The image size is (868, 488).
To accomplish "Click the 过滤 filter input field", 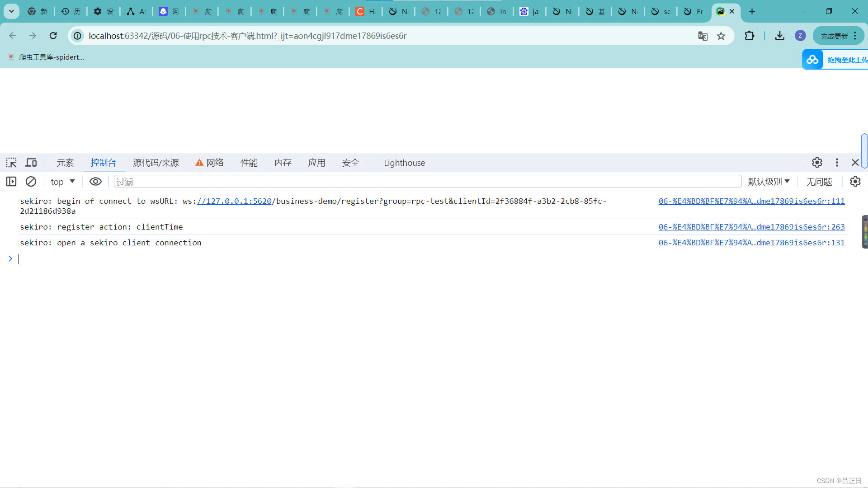I will pos(427,182).
